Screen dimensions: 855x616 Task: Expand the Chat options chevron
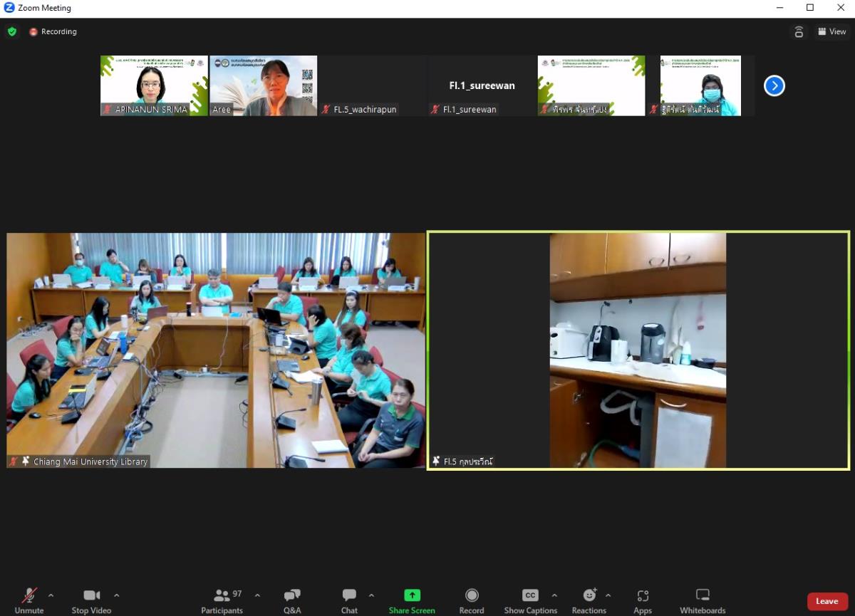371,595
